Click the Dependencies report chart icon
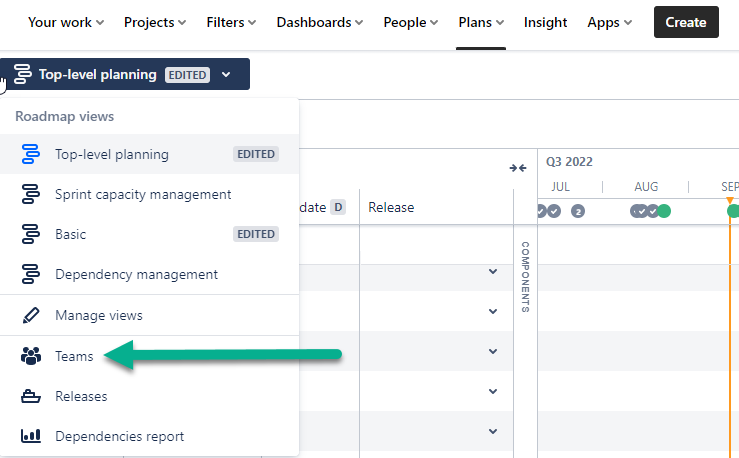 click(30, 436)
